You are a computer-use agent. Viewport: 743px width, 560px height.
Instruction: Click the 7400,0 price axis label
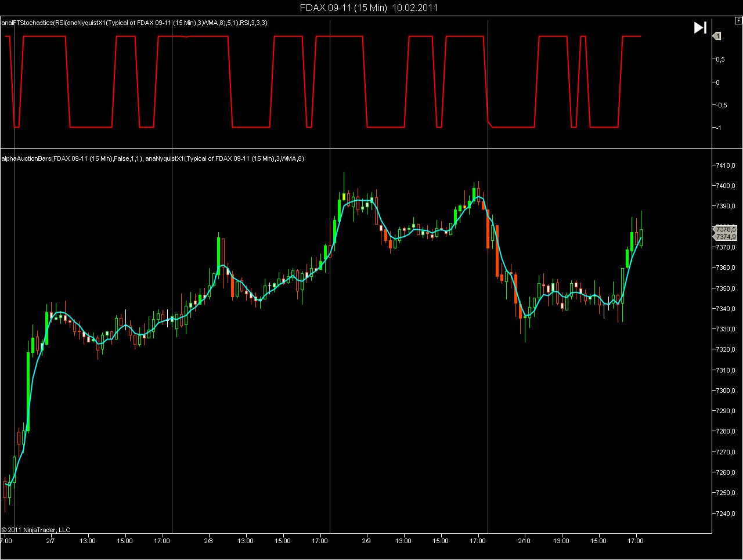pyautogui.click(x=727, y=186)
